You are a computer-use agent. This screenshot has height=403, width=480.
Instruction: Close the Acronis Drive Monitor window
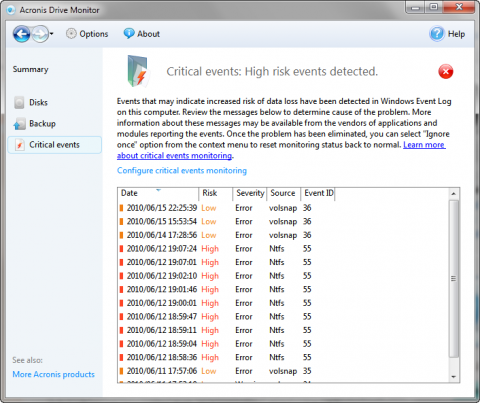click(459, 7)
